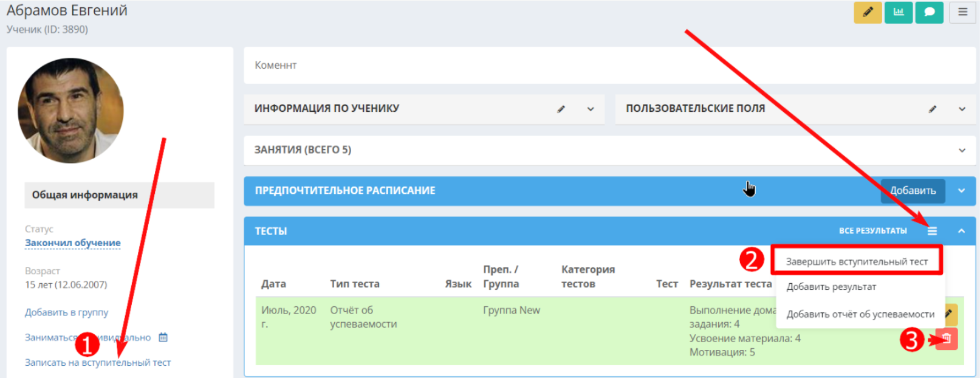Click the Язык column header
This screenshot has height=378, width=980.
[458, 284]
